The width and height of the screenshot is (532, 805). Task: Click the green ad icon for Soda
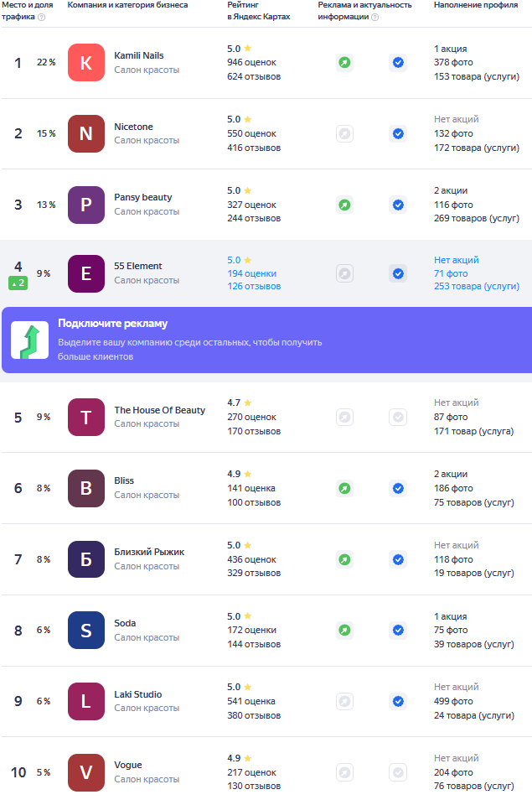pos(344,630)
